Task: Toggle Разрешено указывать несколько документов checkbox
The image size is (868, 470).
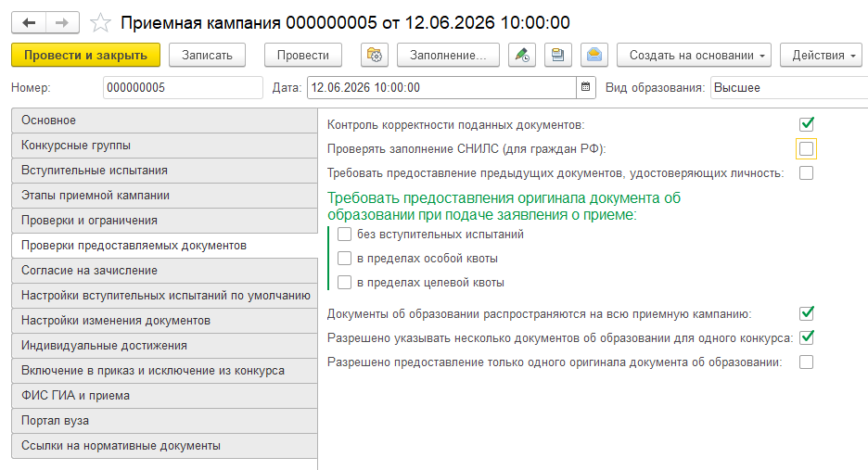Action: coord(807,337)
